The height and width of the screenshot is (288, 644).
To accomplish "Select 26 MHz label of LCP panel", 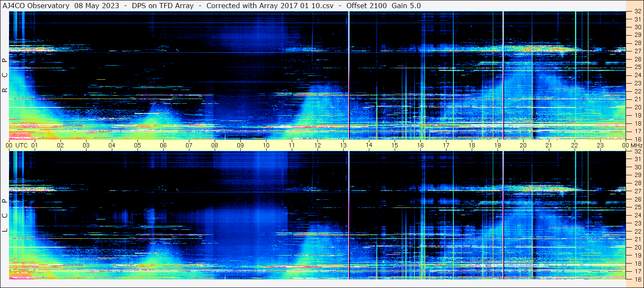I will click(x=637, y=199).
